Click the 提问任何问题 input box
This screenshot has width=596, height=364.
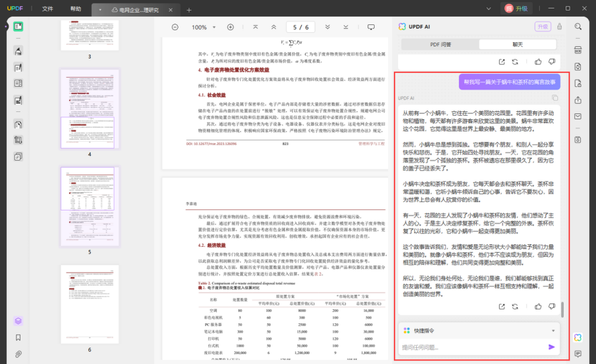pyautogui.click(x=474, y=348)
